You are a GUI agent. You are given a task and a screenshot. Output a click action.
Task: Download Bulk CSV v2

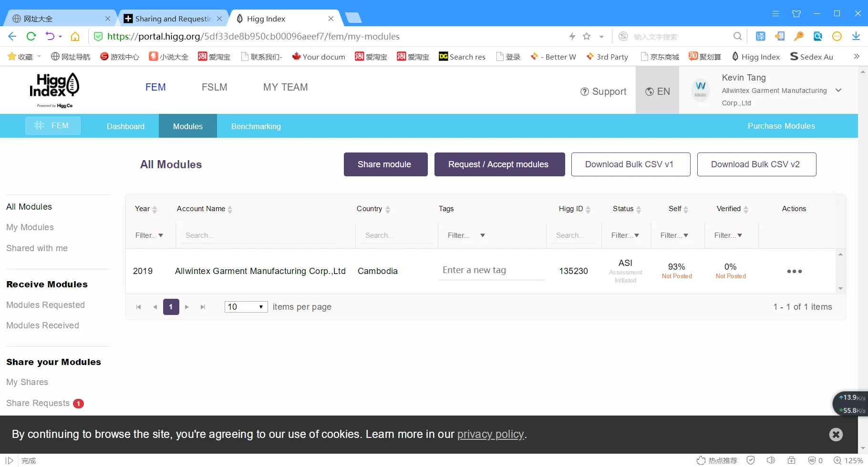pos(757,164)
